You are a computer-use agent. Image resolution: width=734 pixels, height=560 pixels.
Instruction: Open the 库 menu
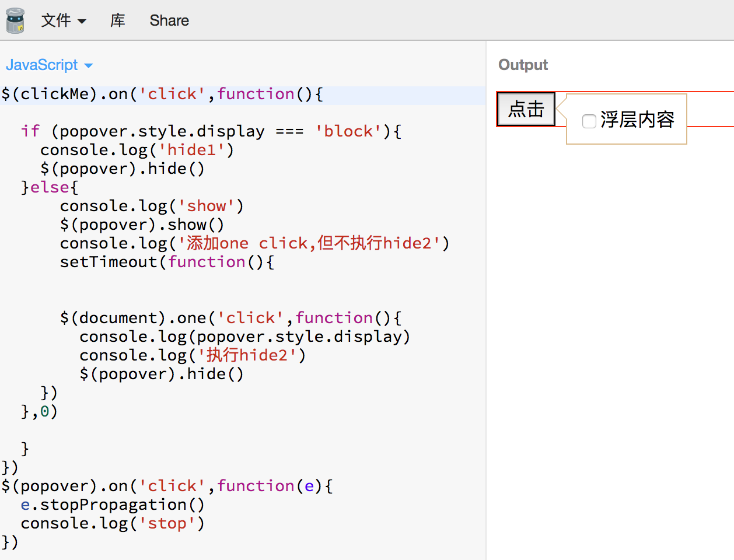(x=117, y=20)
